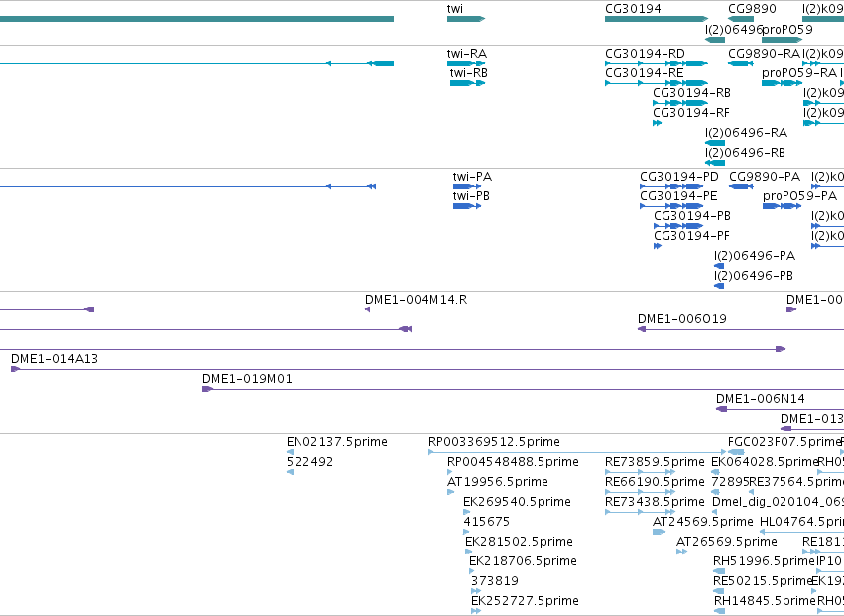Screen dimensions: 844x616
Task: Click the CG9890-PA protein label
Action: tap(765, 177)
